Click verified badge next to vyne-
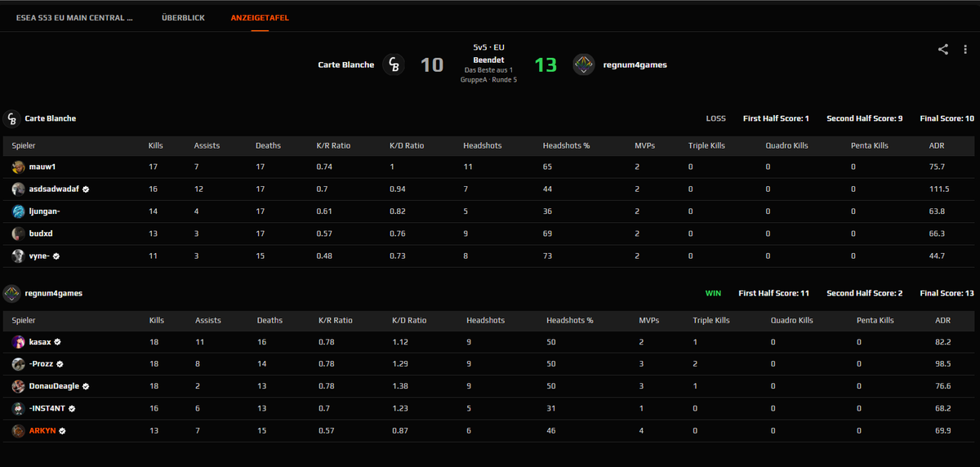The width and height of the screenshot is (980, 467). 57,256
